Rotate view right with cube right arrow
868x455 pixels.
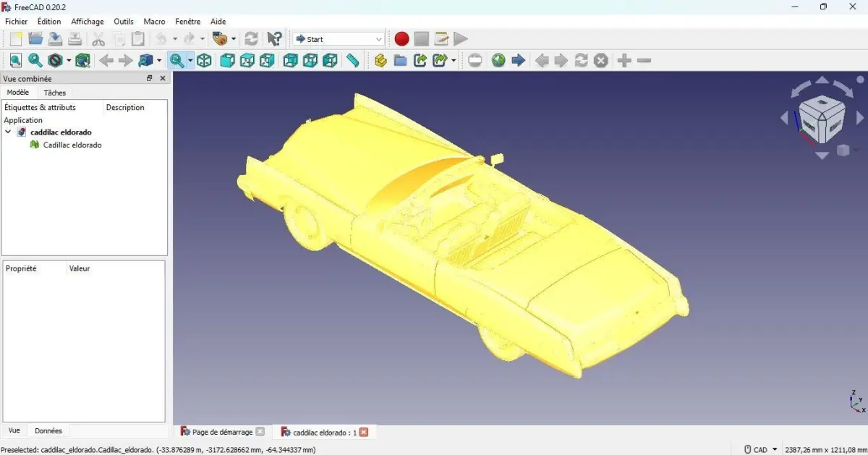(860, 117)
